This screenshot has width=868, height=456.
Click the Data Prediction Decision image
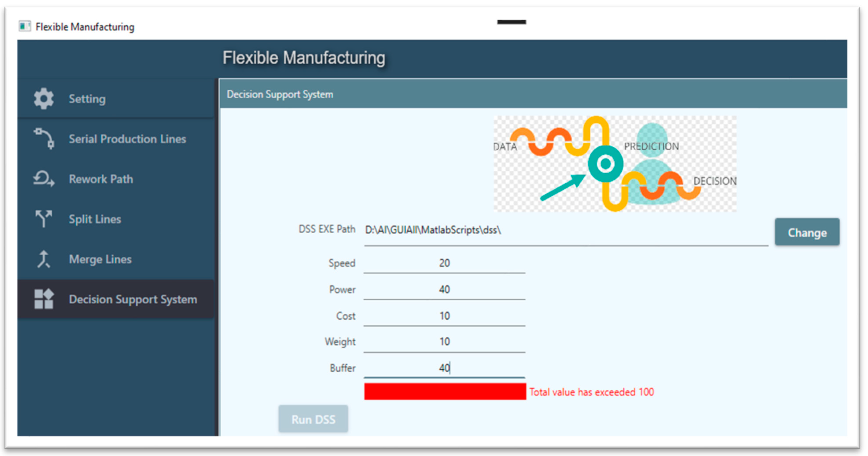pyautogui.click(x=615, y=164)
